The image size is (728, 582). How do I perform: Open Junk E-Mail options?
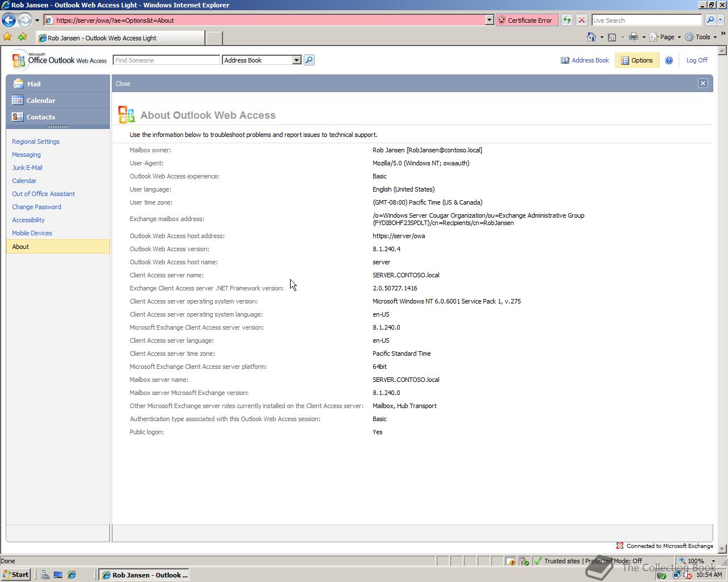27,168
